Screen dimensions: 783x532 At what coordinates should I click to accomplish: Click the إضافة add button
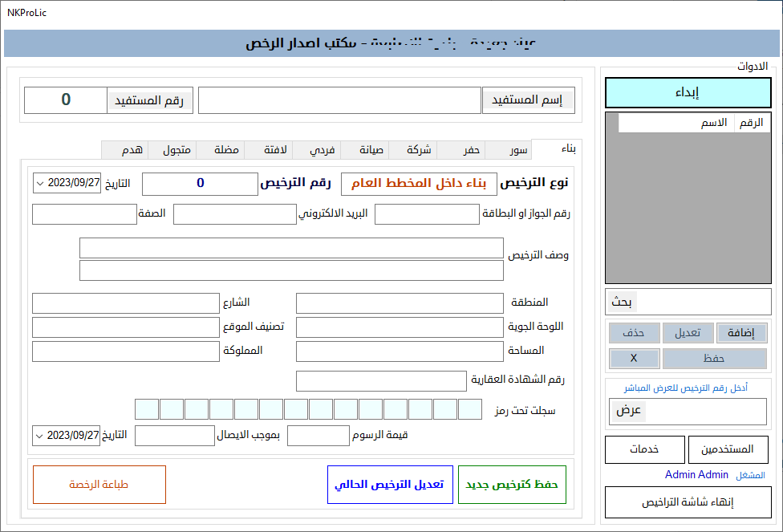[x=741, y=333]
